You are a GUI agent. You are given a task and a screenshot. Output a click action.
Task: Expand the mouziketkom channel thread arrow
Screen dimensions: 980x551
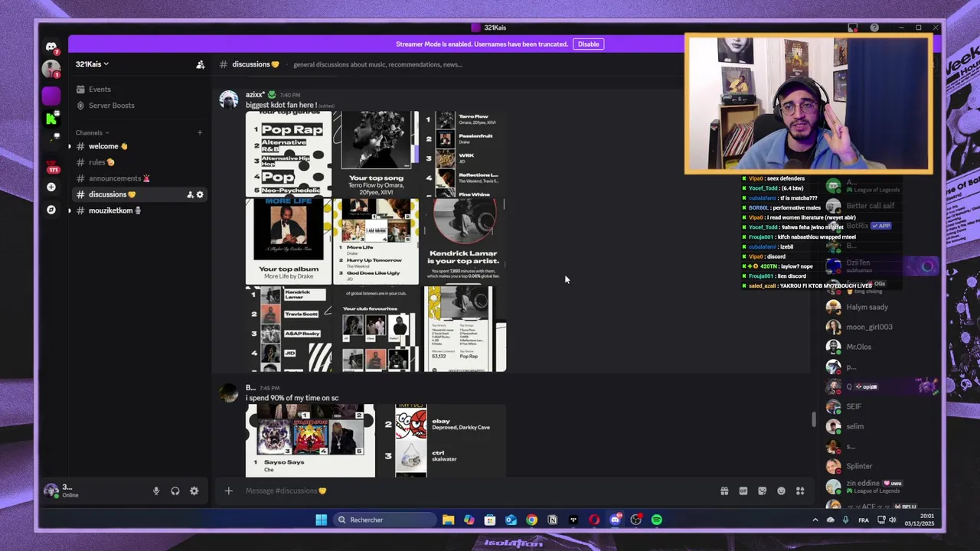[x=70, y=210]
